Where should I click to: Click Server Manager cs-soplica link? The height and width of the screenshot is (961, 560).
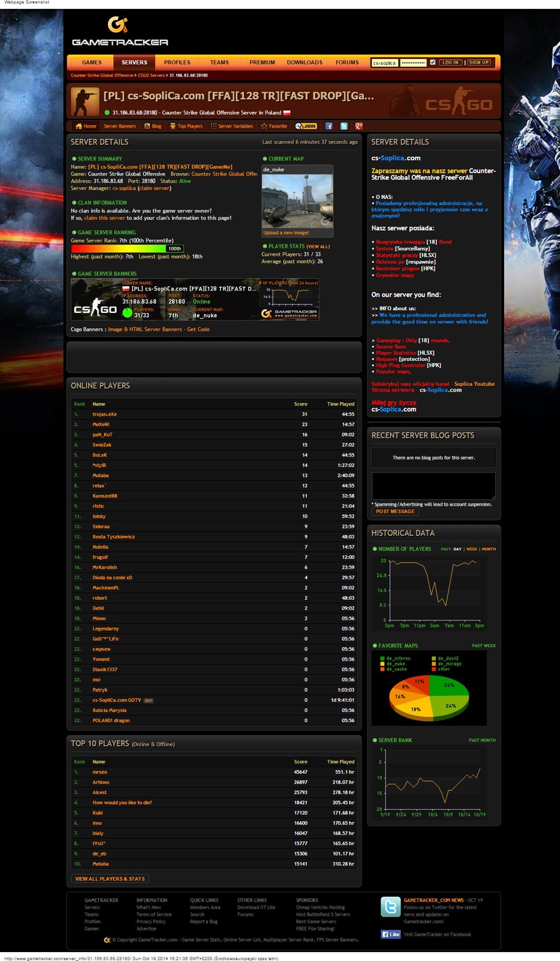click(x=124, y=188)
